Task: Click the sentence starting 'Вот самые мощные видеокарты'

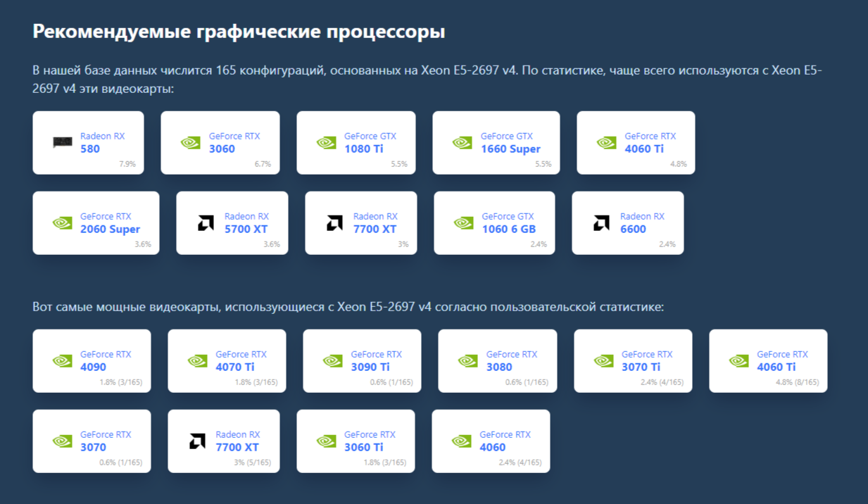Action: [348, 307]
